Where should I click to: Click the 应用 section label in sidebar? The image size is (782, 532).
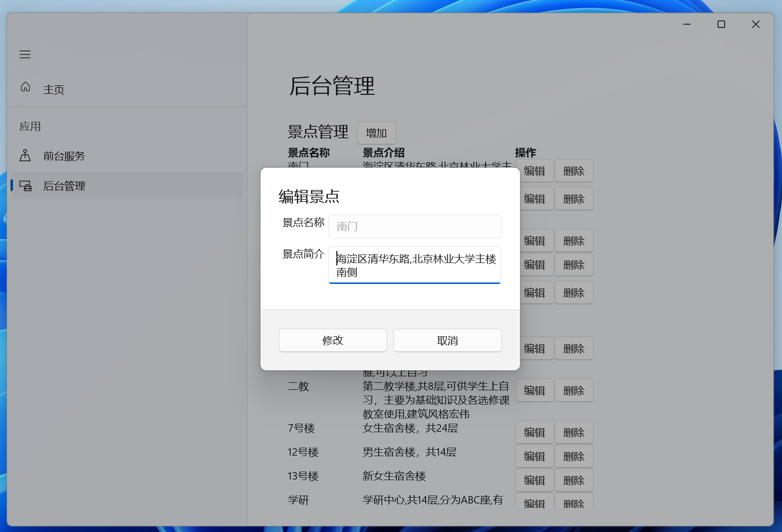30,126
